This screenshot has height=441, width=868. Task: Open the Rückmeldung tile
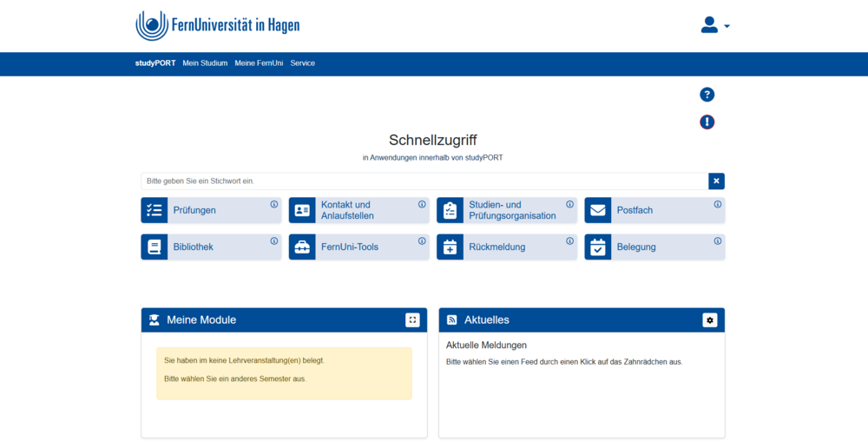pos(507,247)
